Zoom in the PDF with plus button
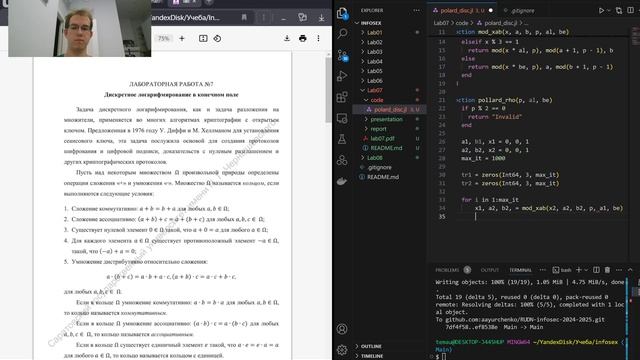This screenshot has width=640, height=360. [182, 38]
